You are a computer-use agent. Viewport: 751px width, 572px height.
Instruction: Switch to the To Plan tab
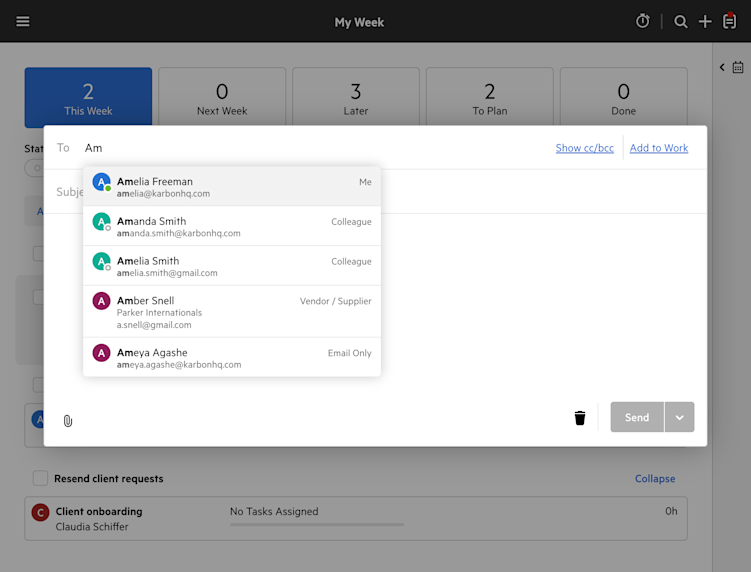[x=489, y=98]
